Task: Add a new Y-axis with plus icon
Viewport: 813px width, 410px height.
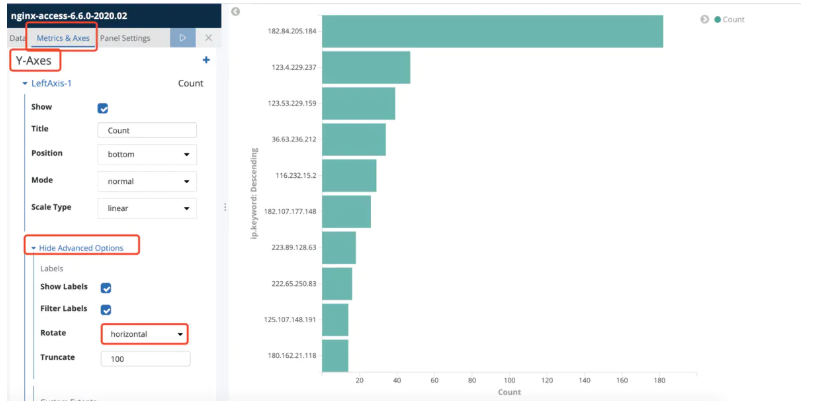Action: tap(206, 60)
